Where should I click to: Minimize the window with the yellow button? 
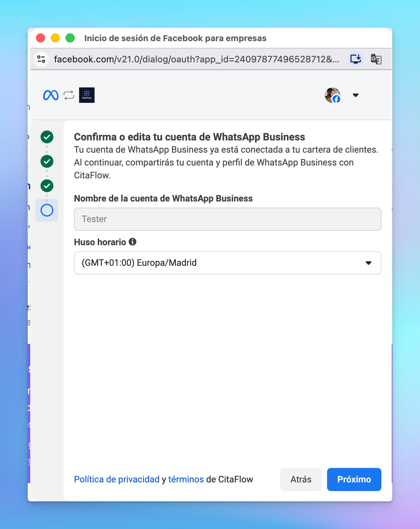pyautogui.click(x=55, y=38)
